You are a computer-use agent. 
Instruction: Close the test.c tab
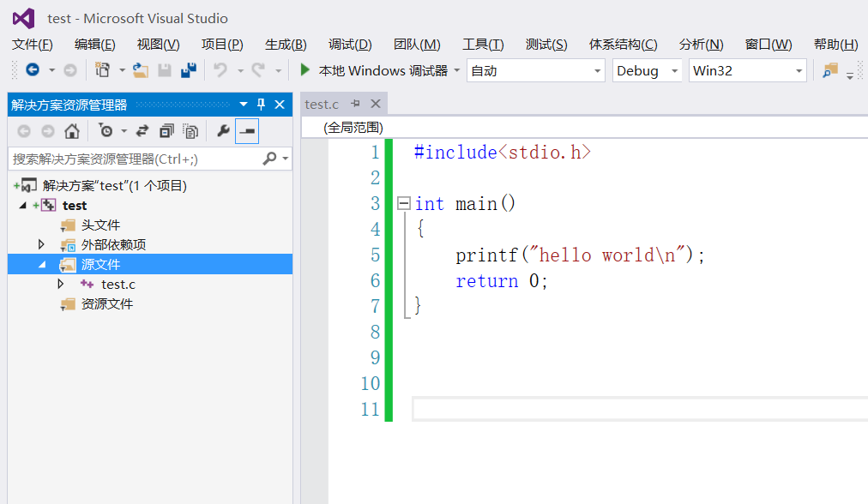pos(376,104)
